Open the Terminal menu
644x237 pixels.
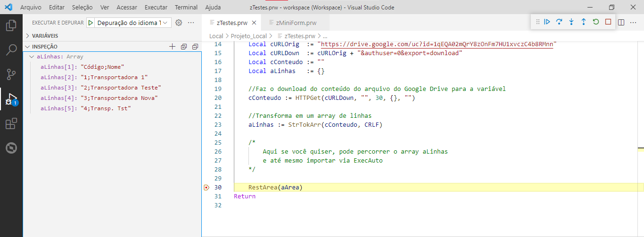(x=186, y=8)
